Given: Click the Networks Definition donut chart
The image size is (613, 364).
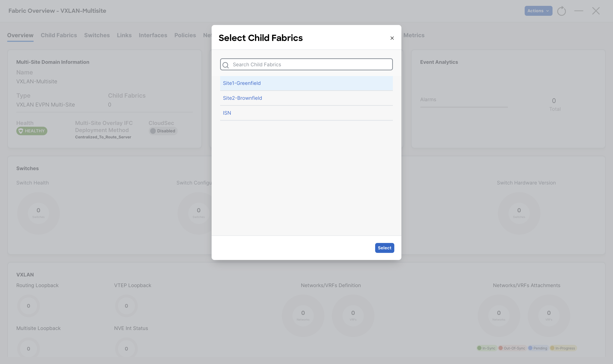Looking at the screenshot, I should (303, 316).
